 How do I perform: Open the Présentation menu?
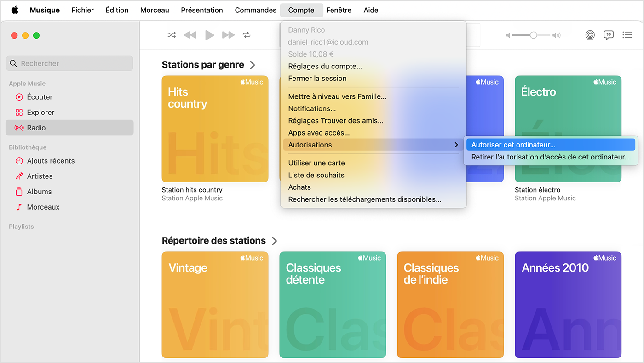201,10
